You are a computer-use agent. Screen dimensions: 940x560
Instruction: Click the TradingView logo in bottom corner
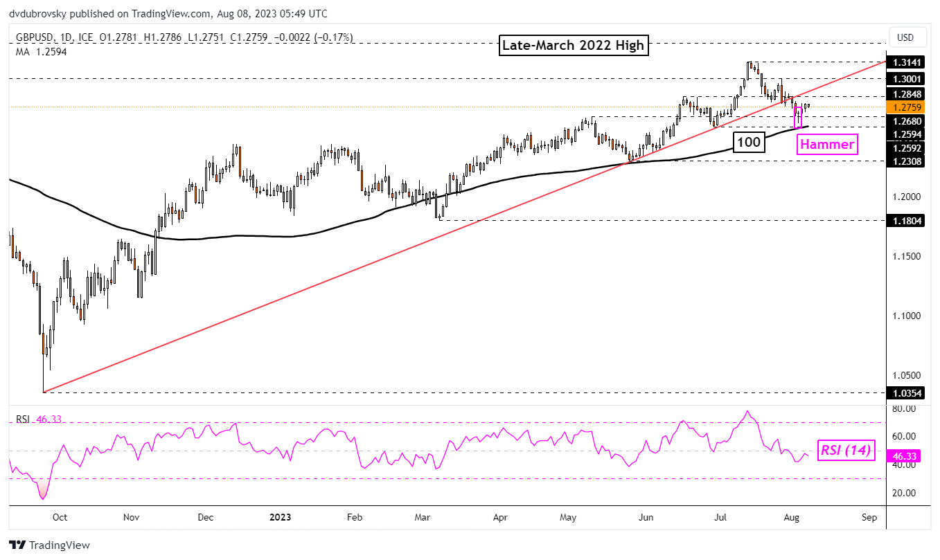click(49, 545)
